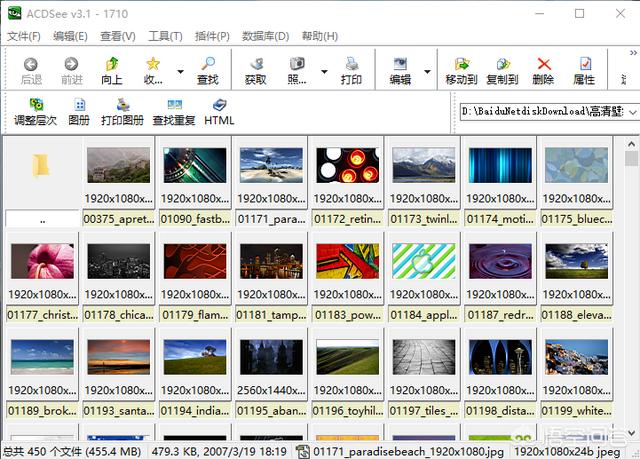Click Print Album (打印图册) icon
The image size is (640, 459).
(x=122, y=105)
